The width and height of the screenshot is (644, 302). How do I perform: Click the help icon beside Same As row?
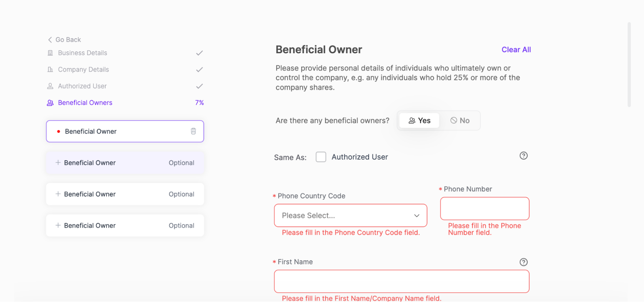pyautogui.click(x=524, y=156)
